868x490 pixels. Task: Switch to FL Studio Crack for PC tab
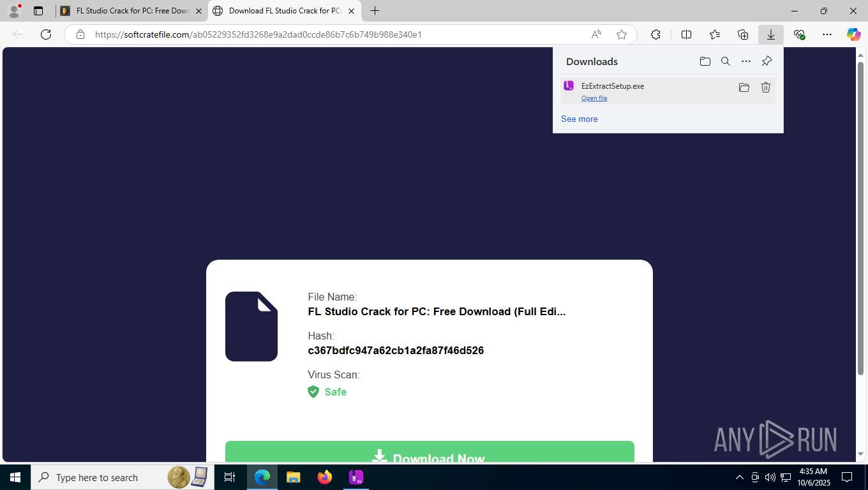pos(132,11)
